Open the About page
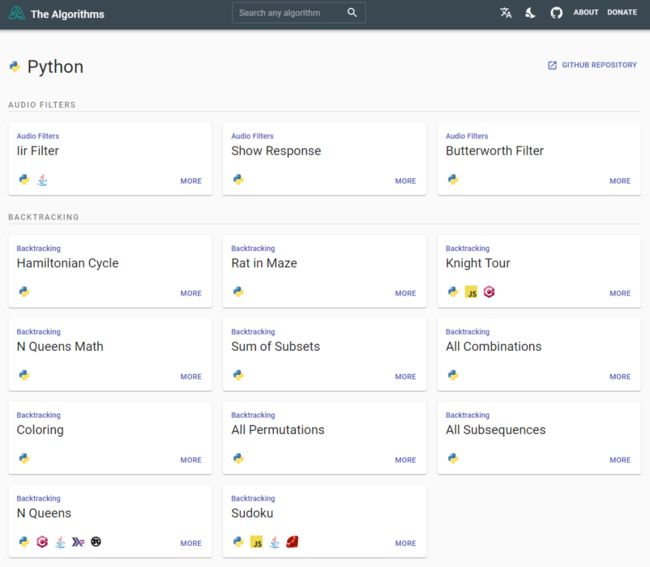Viewport: 650px width, 567px height. coord(586,13)
